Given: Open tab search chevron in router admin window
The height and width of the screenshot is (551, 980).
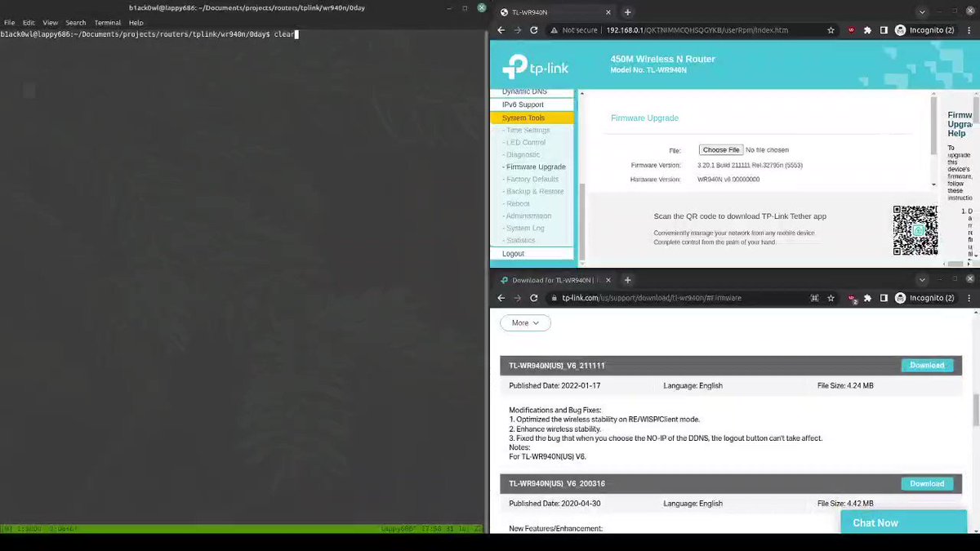Looking at the screenshot, I should coord(922,12).
